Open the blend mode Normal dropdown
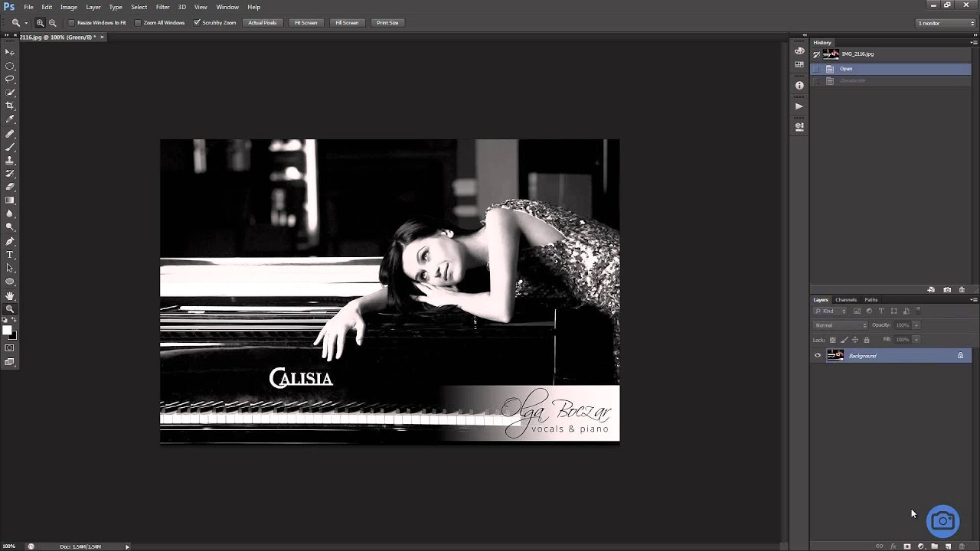The width and height of the screenshot is (980, 551). click(x=840, y=325)
